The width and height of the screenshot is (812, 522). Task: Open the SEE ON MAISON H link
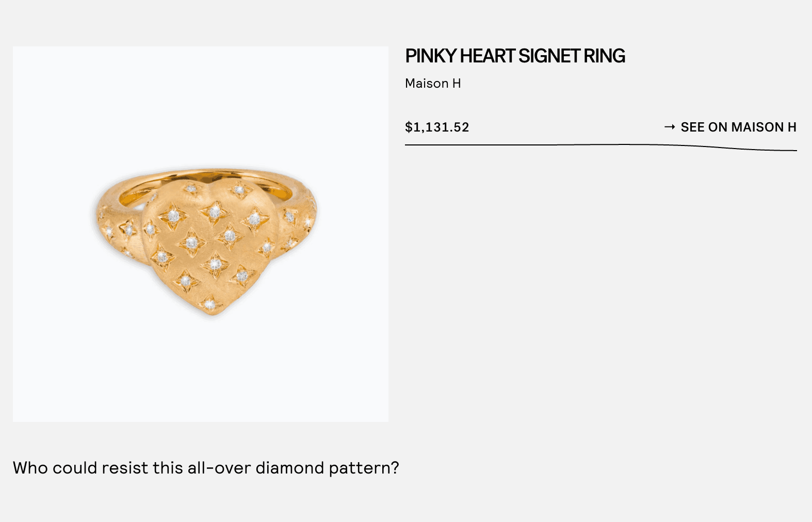tap(730, 127)
